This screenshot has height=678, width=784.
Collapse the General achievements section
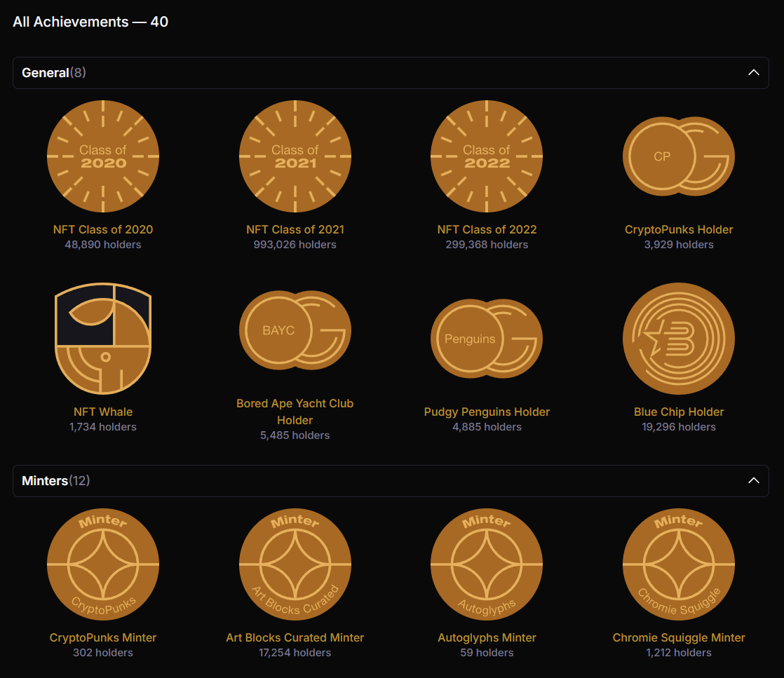point(753,72)
